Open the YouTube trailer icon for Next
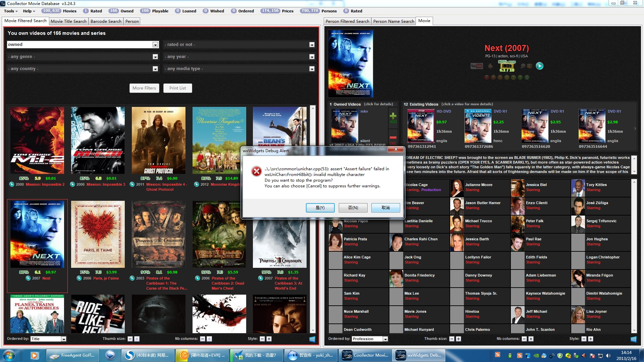Image resolution: width=644 pixels, height=362 pixels. [x=476, y=66]
